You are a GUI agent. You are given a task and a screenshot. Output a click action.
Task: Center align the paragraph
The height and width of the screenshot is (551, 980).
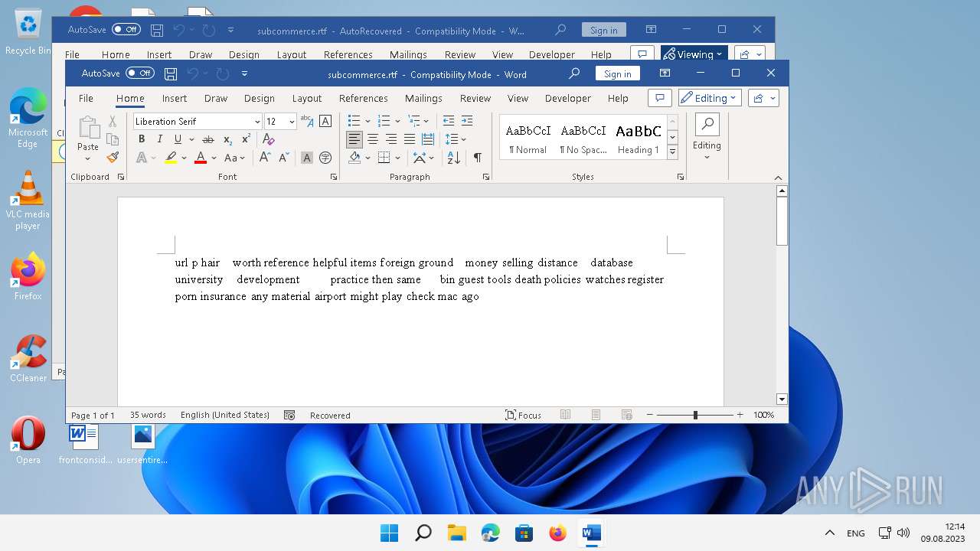373,139
